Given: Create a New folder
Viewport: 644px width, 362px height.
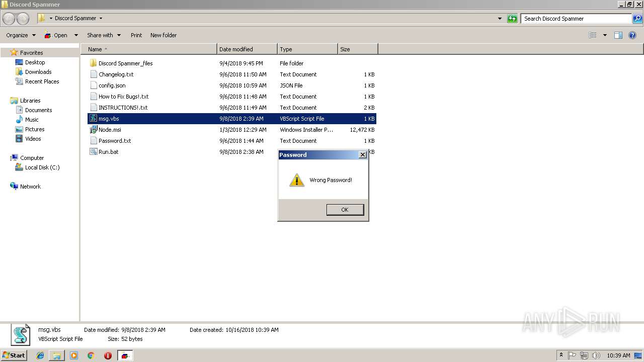Looking at the screenshot, I should tap(164, 35).
